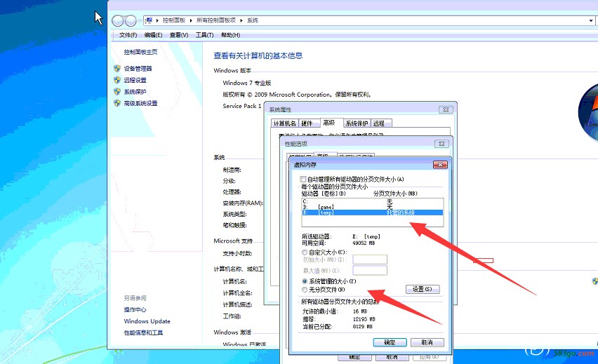Click the 初始大小(MB) input box
This screenshot has width=598, height=364.
point(370,259)
